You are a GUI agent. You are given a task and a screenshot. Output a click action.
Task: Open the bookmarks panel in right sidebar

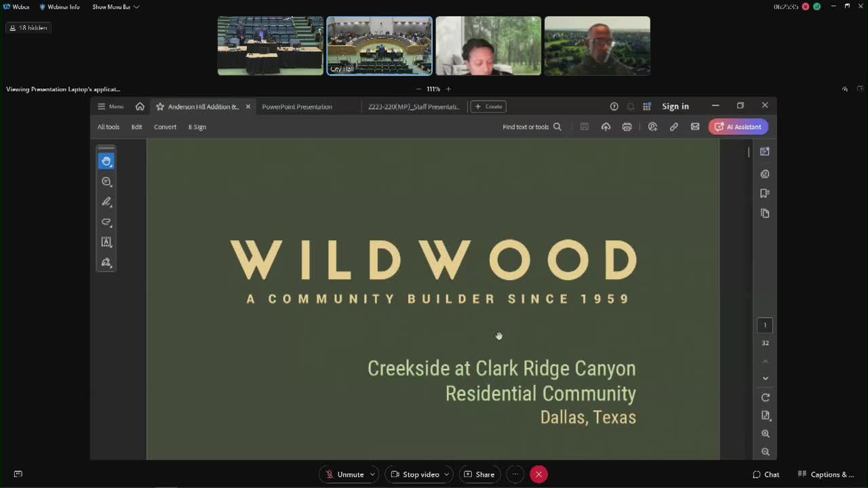click(x=765, y=193)
